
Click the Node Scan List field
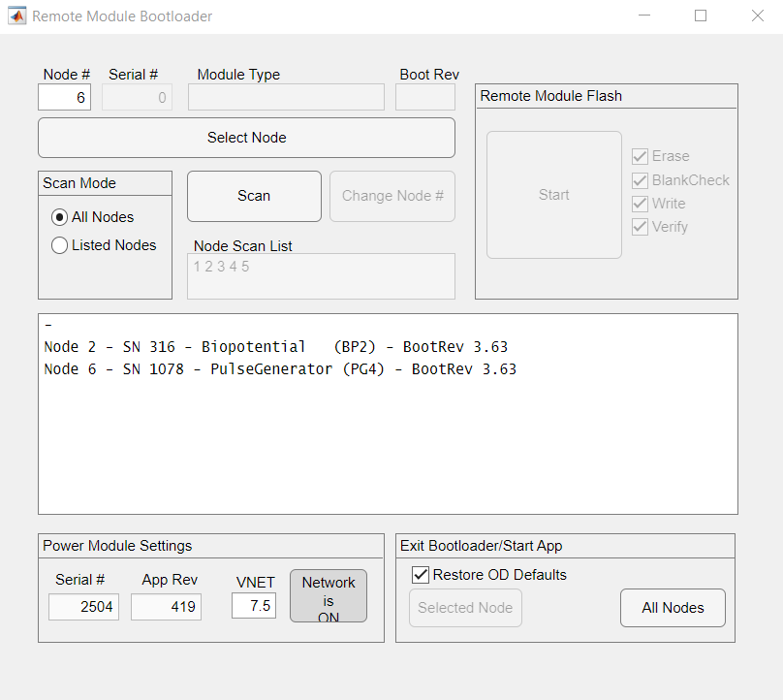[x=321, y=276]
